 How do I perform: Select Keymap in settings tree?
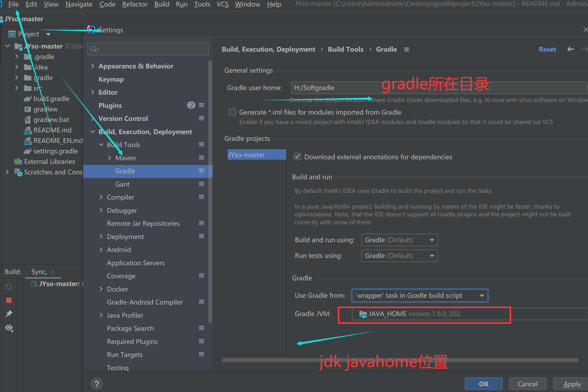click(111, 79)
